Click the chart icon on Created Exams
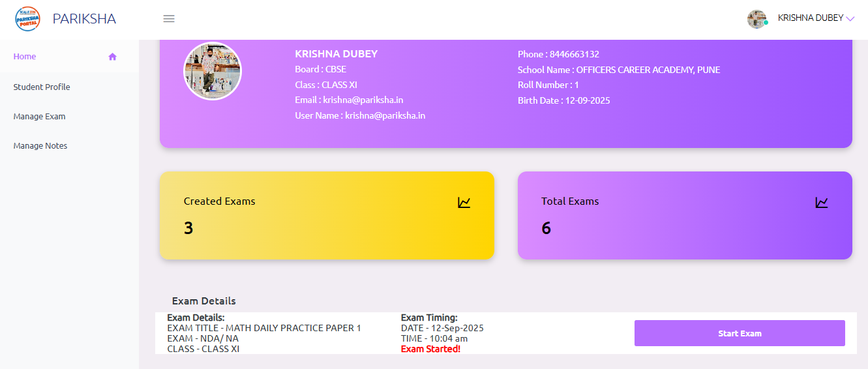868x369 pixels. [x=464, y=203]
